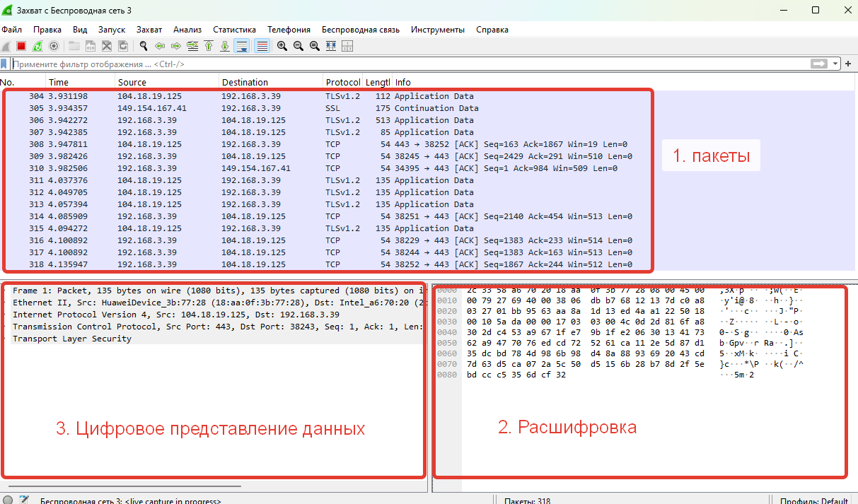The height and width of the screenshot is (504, 858).
Task: Click the close capture file icon
Action: (107, 46)
